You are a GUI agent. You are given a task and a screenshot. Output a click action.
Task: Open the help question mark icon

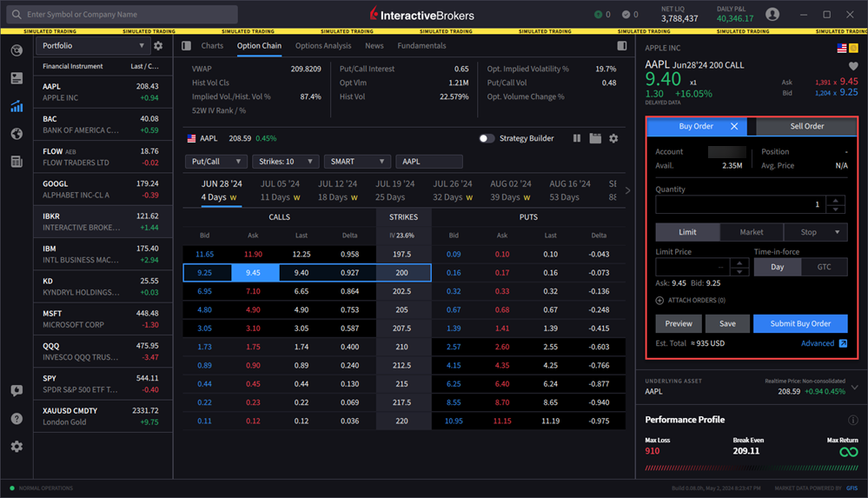(x=17, y=418)
